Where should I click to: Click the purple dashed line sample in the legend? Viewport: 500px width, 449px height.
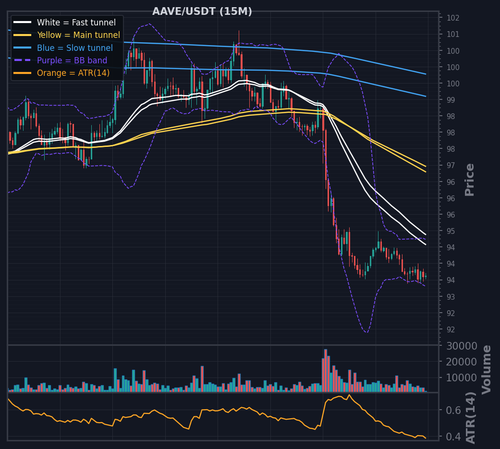click(22, 60)
